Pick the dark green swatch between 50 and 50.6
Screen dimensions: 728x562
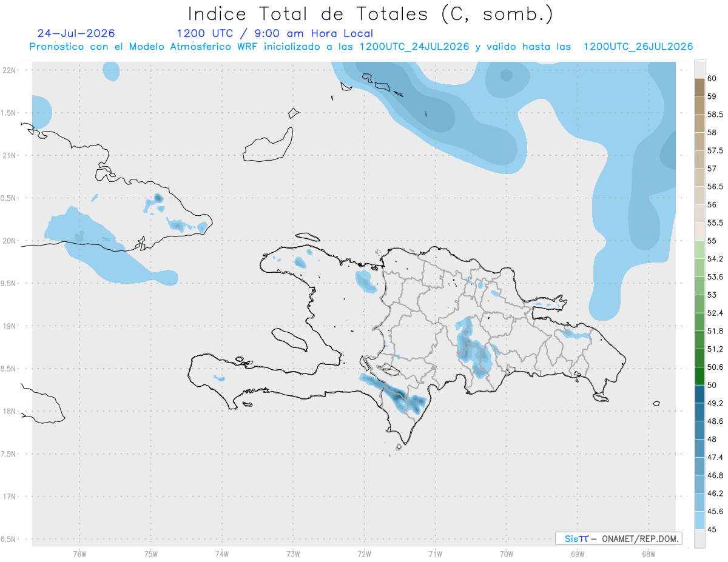point(699,376)
